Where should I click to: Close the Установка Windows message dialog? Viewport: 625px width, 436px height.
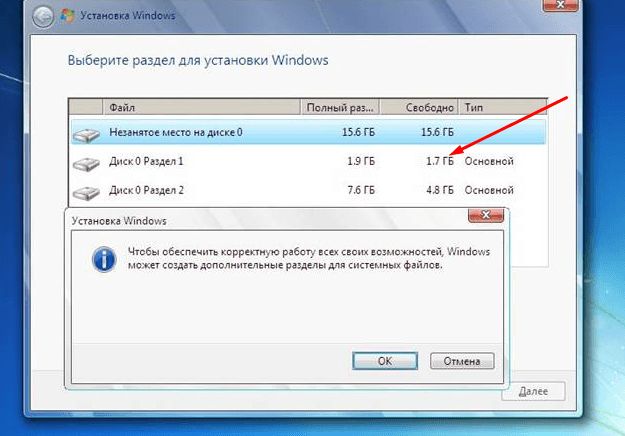pos(486,215)
